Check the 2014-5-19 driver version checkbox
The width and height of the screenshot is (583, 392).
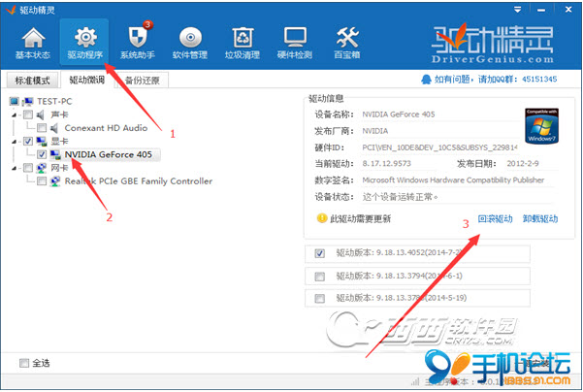tap(319, 298)
